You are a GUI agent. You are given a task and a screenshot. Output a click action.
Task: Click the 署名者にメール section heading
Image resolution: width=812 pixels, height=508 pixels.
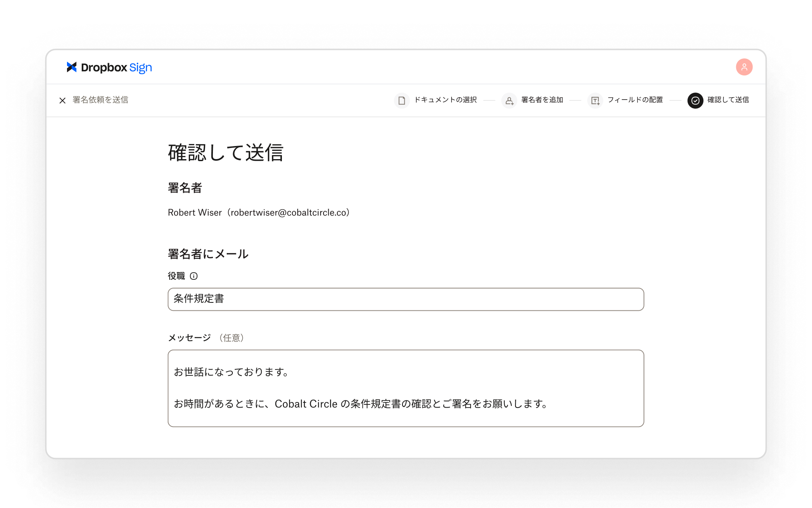(x=208, y=254)
